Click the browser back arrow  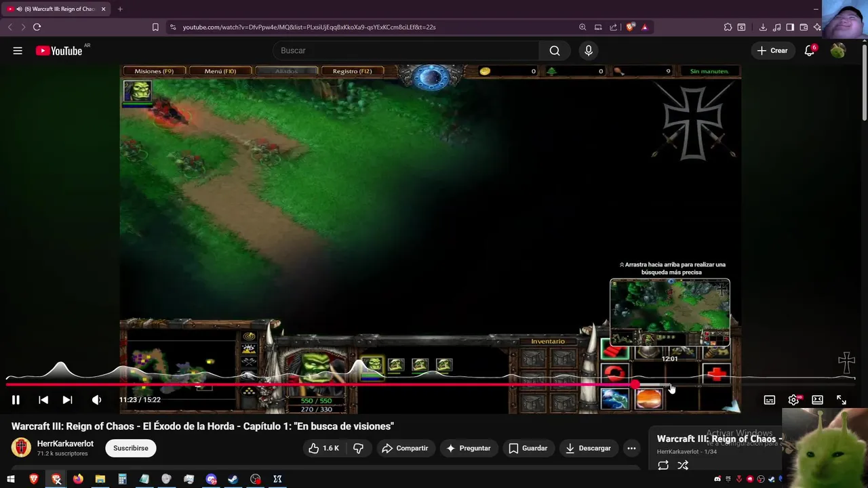click(9, 27)
